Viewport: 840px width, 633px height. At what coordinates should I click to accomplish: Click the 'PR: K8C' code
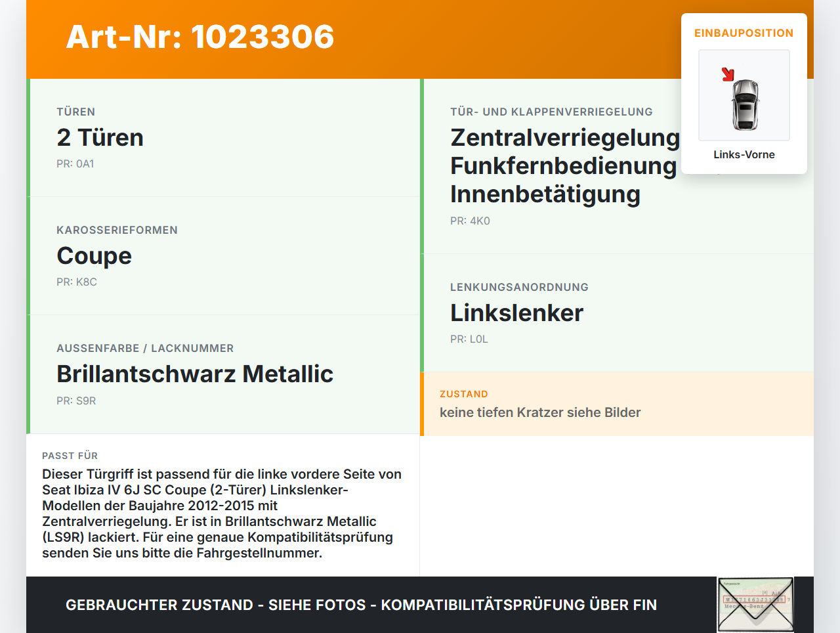[77, 282]
